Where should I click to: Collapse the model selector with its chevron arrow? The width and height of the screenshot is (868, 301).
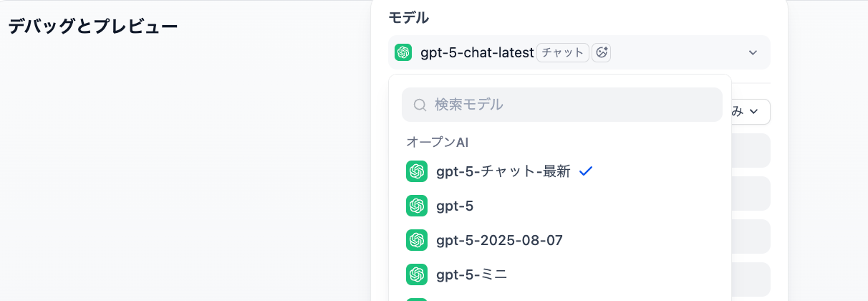753,52
